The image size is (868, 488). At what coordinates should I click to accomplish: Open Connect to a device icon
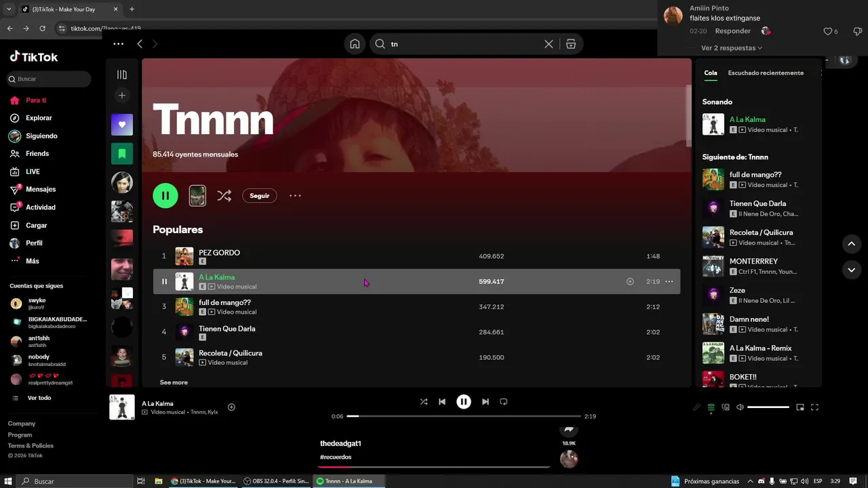726,407
